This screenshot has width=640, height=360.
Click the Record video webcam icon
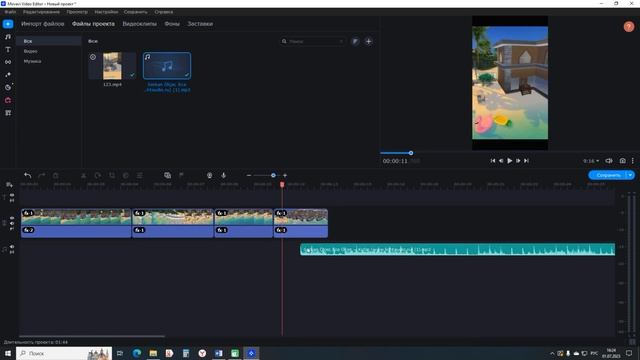[x=209, y=176]
